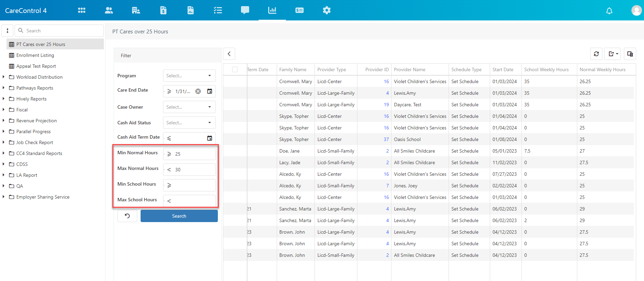
Task: Expand the LA Report folder
Action: (x=3, y=175)
